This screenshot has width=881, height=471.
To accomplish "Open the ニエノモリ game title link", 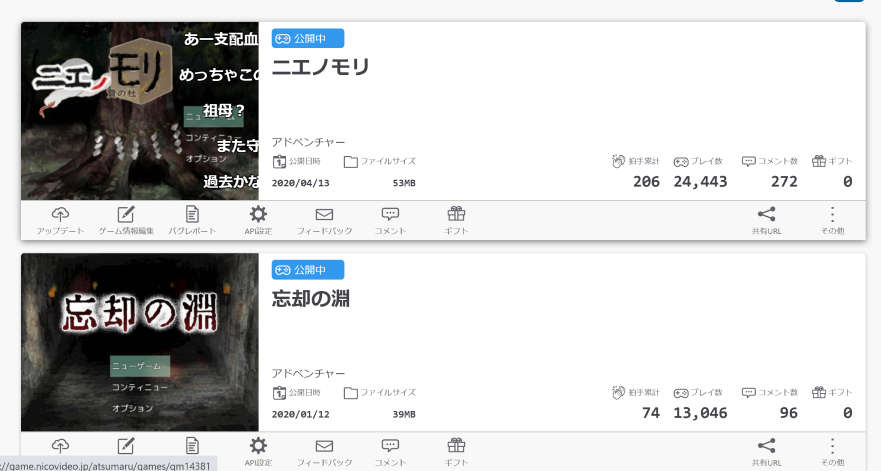I will click(320, 67).
